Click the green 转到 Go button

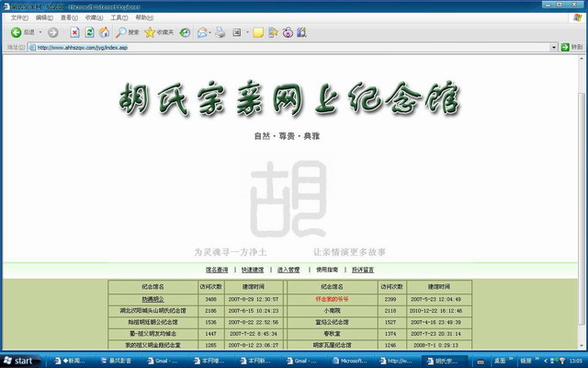(571, 47)
